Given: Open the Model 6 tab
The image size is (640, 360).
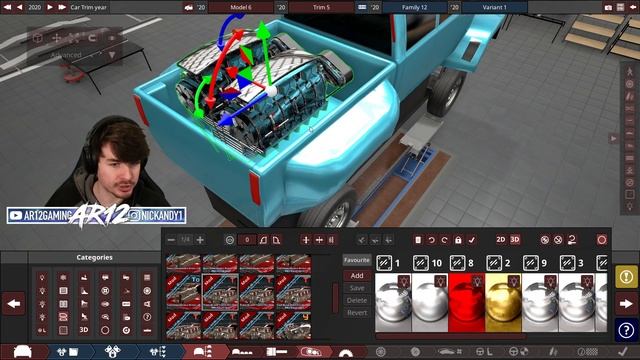Looking at the screenshot, I should [x=241, y=7].
